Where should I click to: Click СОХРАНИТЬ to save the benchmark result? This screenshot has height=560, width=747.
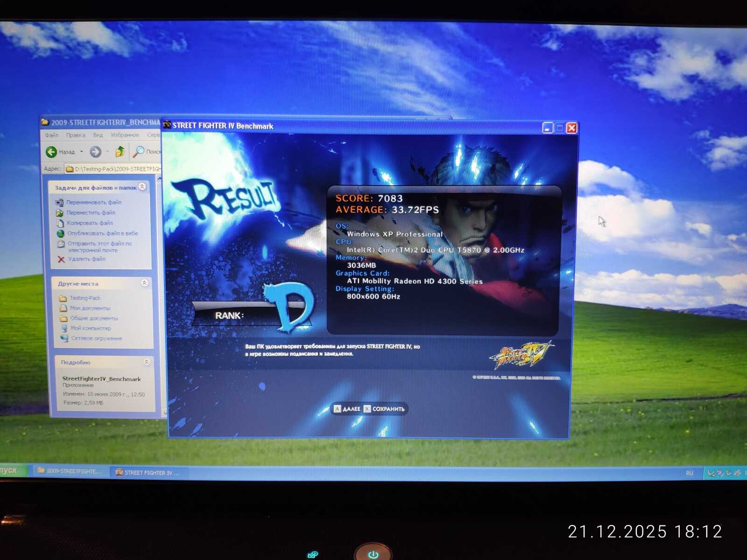384,409
